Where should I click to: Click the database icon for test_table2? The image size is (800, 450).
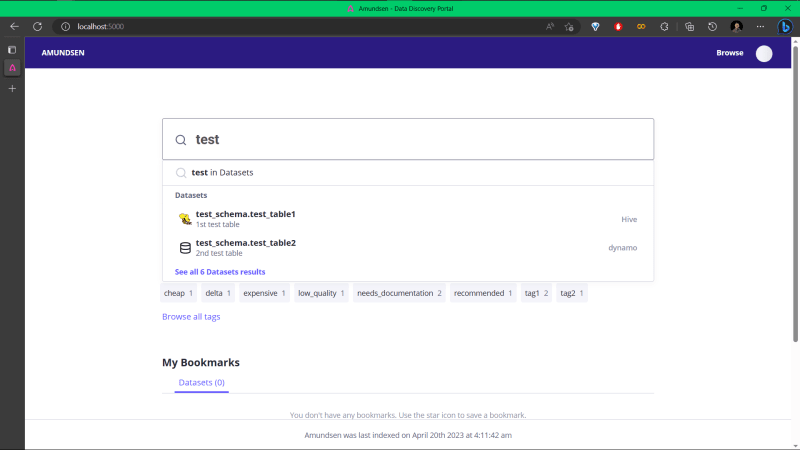click(185, 248)
